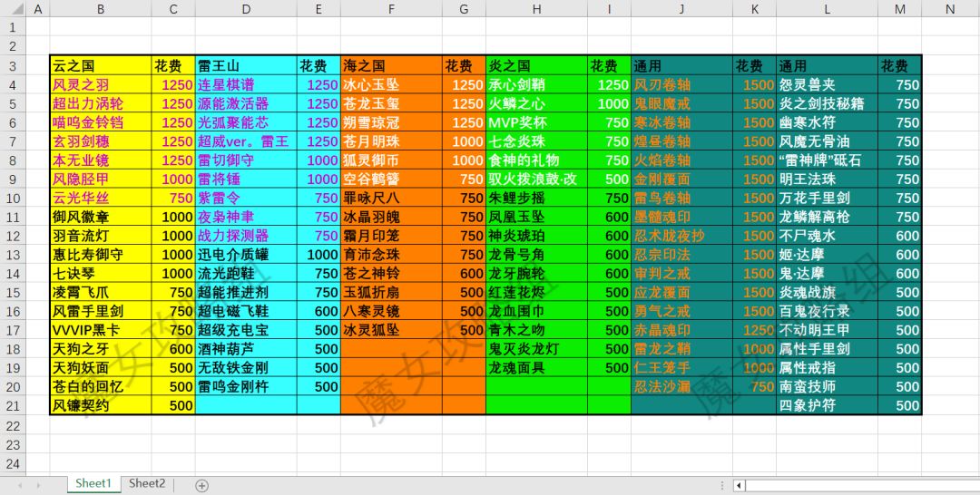Select the 超级充电宝 cell
The height and width of the screenshot is (495, 980).
[x=246, y=330]
